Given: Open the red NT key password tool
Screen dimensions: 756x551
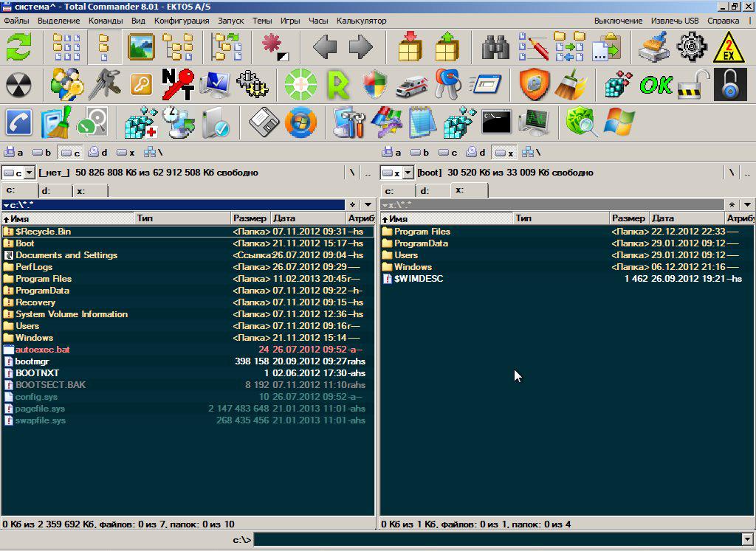Looking at the screenshot, I should click(178, 85).
